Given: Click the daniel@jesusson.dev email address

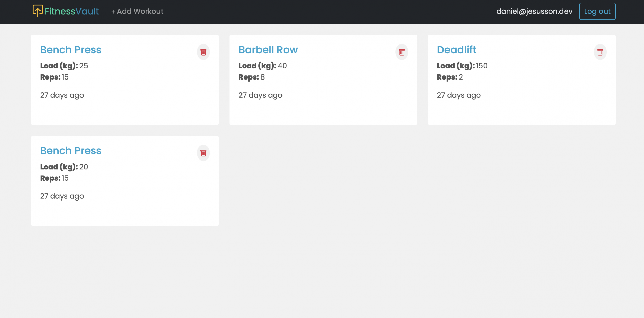Looking at the screenshot, I should point(534,11).
